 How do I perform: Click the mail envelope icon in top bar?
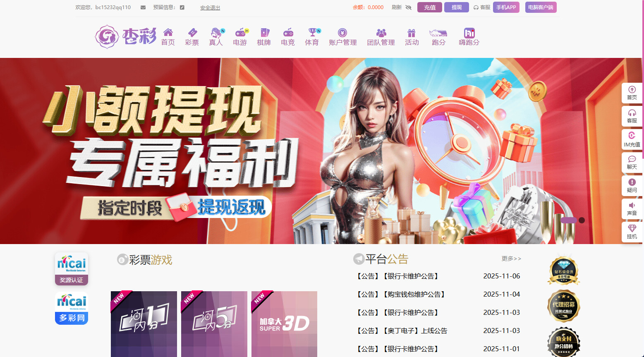(143, 7)
